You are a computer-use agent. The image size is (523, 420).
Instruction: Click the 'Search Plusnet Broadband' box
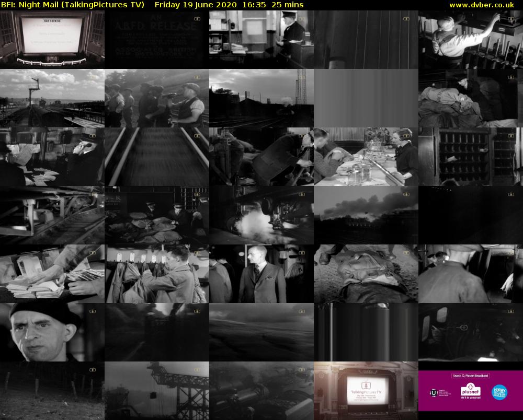(x=471, y=376)
